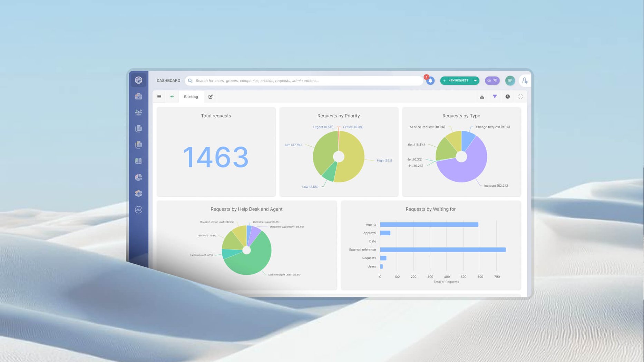The width and height of the screenshot is (644, 362).
Task: Open the briefcase icon in sidebar
Action: tap(138, 96)
